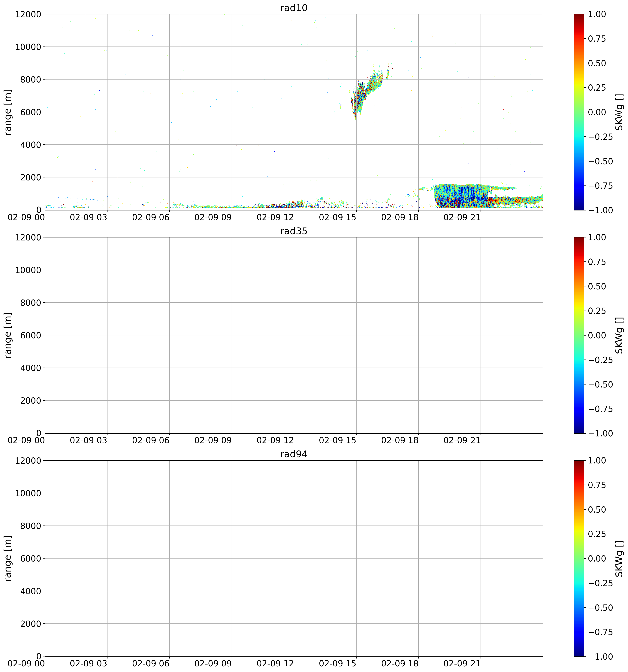Click the 02-09 15 tick label under rad10

click(x=337, y=217)
